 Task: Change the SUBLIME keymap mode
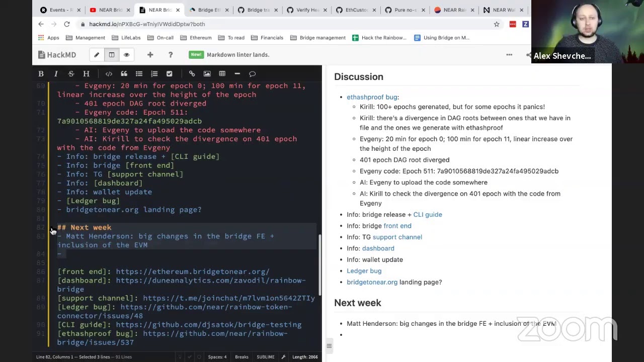point(265,357)
